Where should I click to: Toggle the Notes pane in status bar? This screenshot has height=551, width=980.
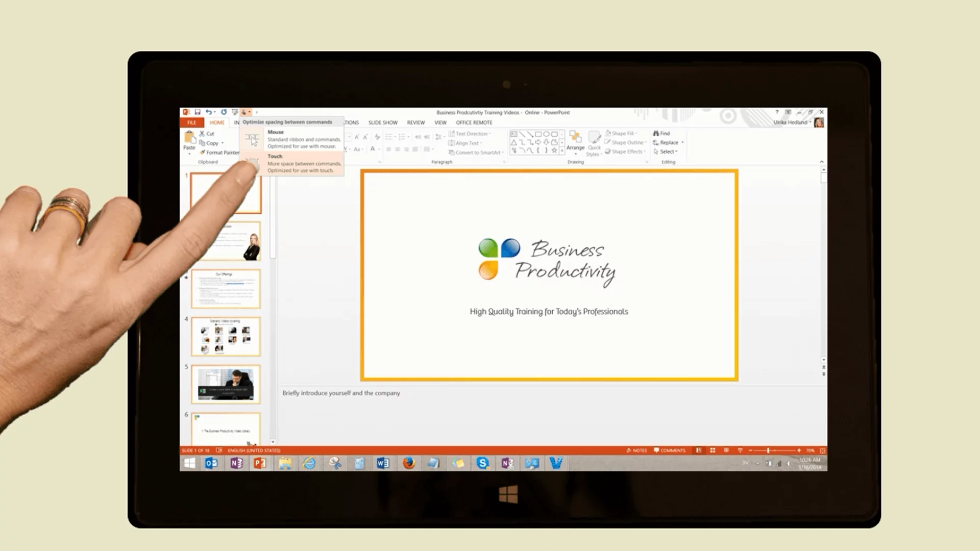pos(636,450)
